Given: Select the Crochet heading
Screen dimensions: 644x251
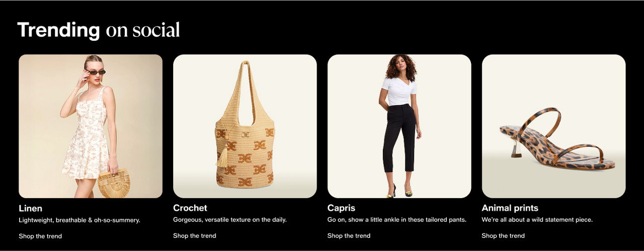Looking at the screenshot, I should (x=190, y=208).
